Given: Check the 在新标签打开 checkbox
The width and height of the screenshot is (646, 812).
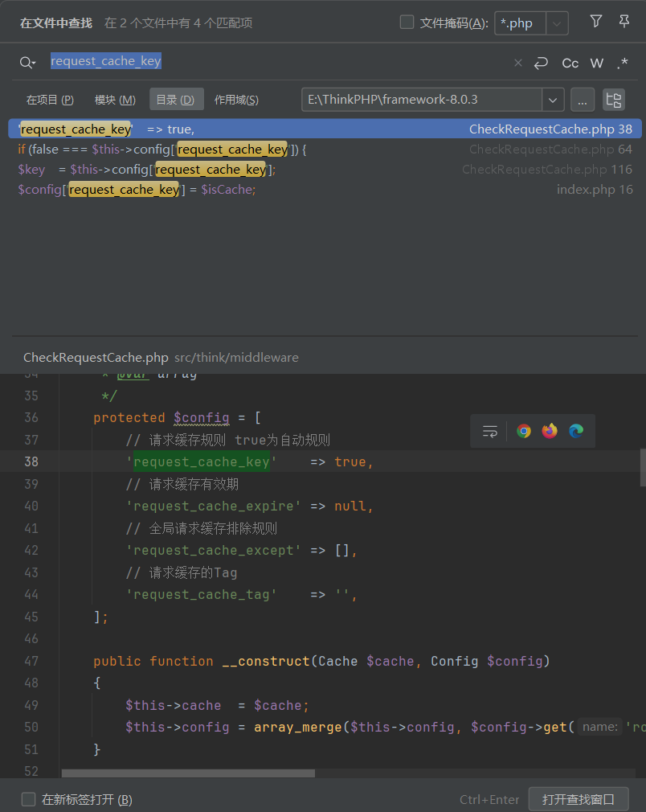Looking at the screenshot, I should (29, 799).
